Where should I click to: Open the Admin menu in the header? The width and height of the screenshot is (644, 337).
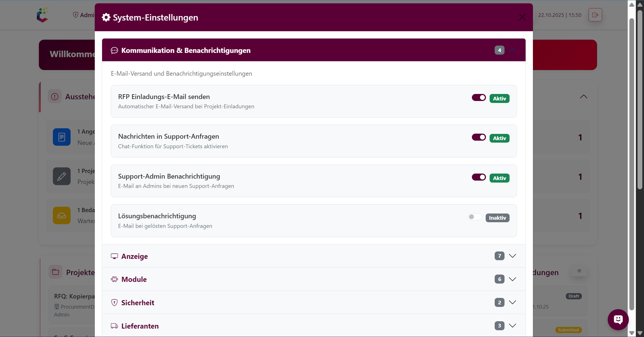click(x=84, y=15)
